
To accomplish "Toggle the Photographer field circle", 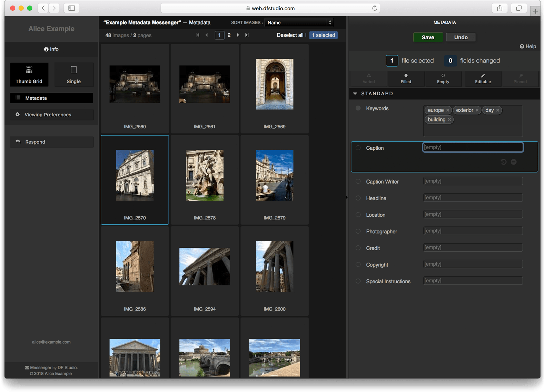I will (x=358, y=231).
